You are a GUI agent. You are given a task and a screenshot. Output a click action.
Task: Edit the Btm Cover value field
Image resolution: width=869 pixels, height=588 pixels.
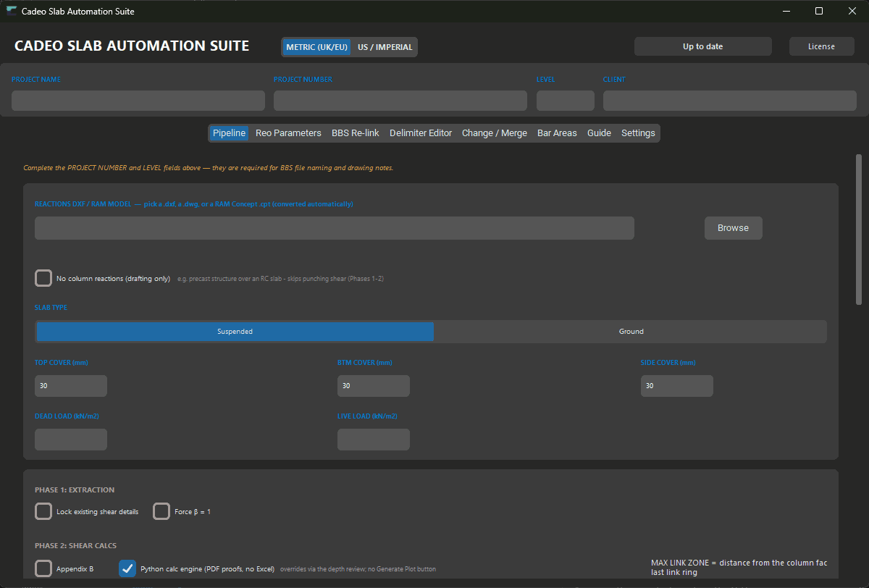click(374, 386)
